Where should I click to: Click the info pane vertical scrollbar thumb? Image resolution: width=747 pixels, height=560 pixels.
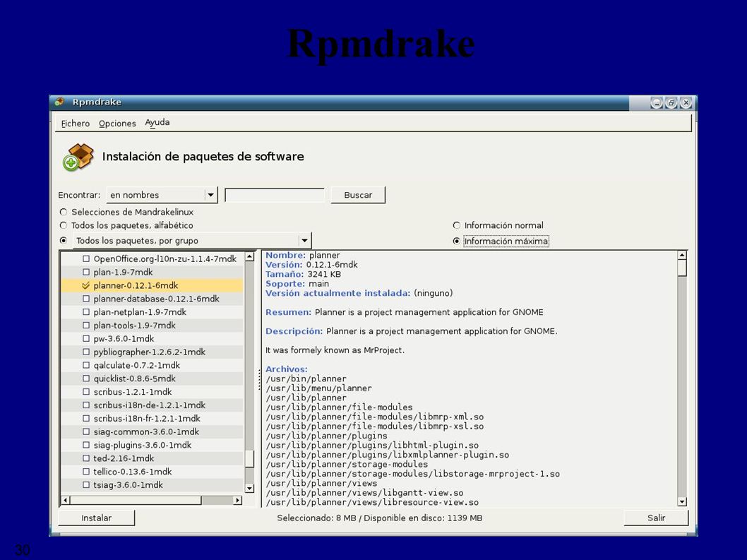click(682, 268)
